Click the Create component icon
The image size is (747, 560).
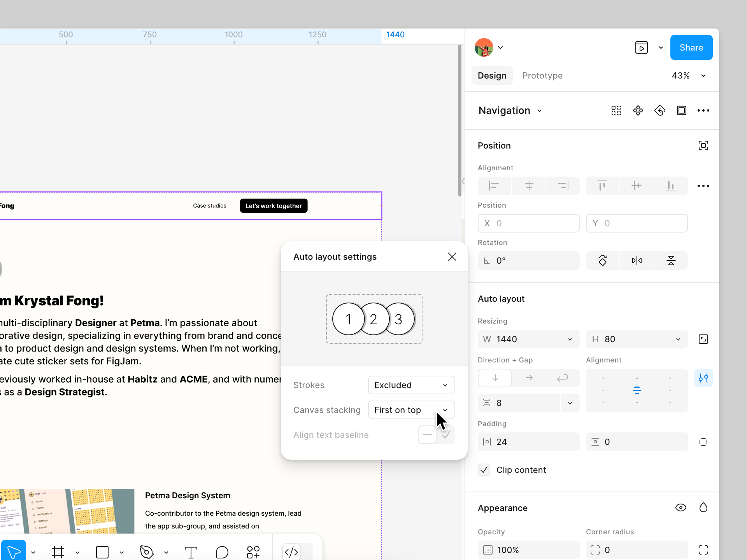(x=638, y=110)
